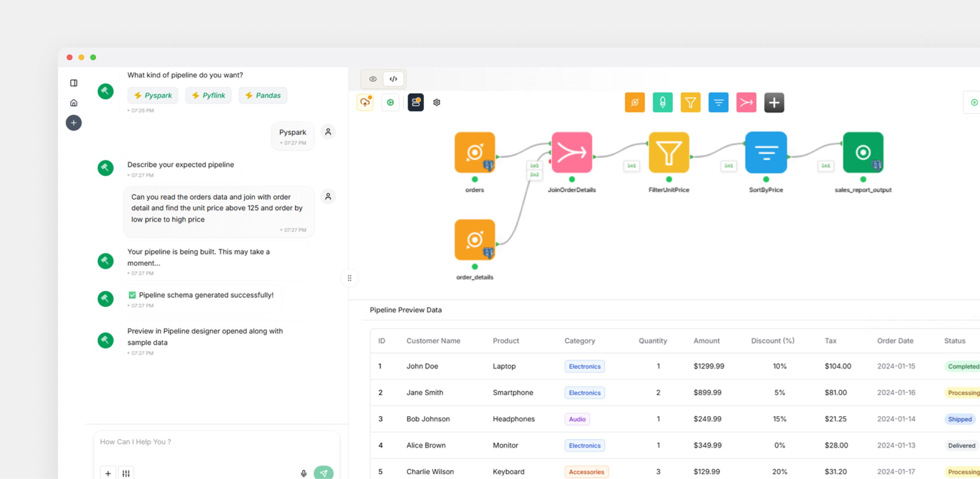Open pipeline settings gear icon
Image resolution: width=980 pixels, height=479 pixels.
point(436,102)
